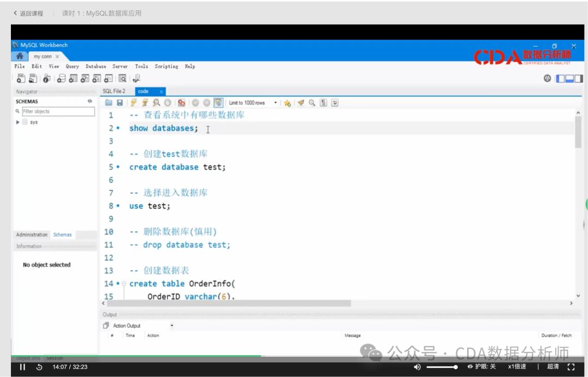This screenshot has width=588, height=377.
Task: Open the Database menu
Action: pyautogui.click(x=96, y=66)
